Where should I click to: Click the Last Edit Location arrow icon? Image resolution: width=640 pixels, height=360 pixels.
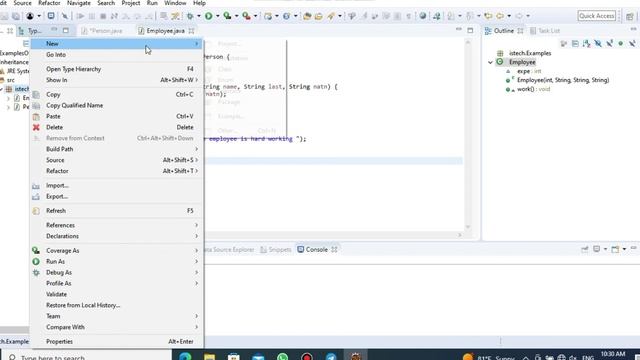click(x=488, y=16)
